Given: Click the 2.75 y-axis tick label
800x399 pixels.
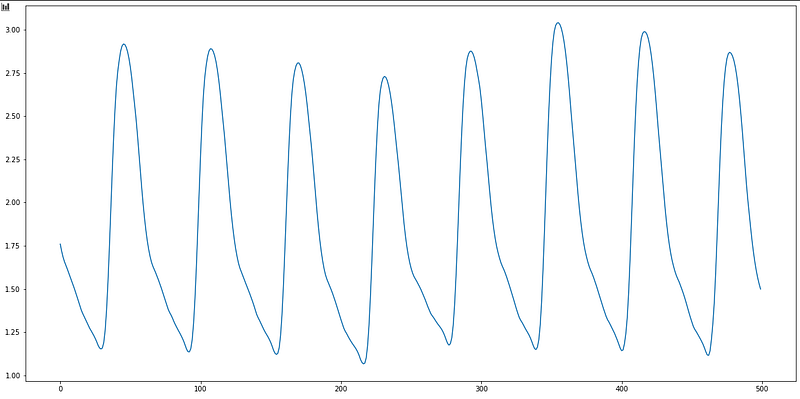Looking at the screenshot, I should pyautogui.click(x=12, y=73).
